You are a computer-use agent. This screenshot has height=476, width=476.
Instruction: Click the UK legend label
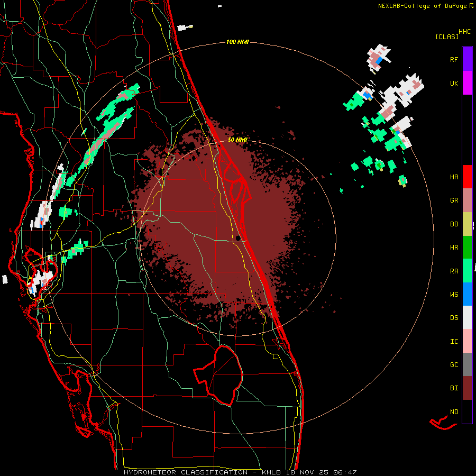pos(454,83)
